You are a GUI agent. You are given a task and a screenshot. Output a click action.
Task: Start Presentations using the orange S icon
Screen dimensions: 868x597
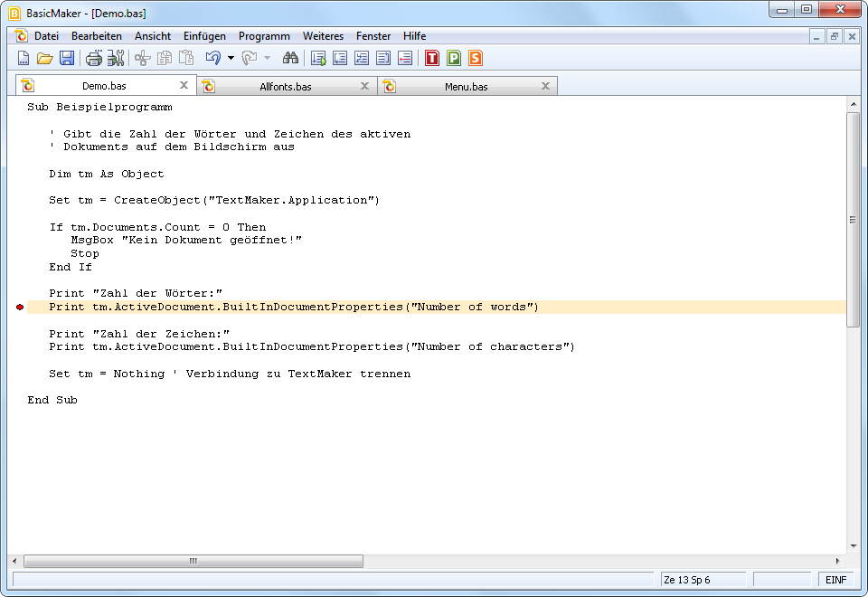click(473, 58)
